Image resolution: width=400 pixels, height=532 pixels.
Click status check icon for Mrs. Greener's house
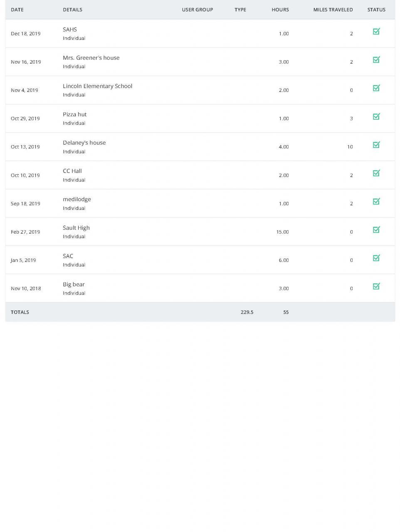point(376,60)
